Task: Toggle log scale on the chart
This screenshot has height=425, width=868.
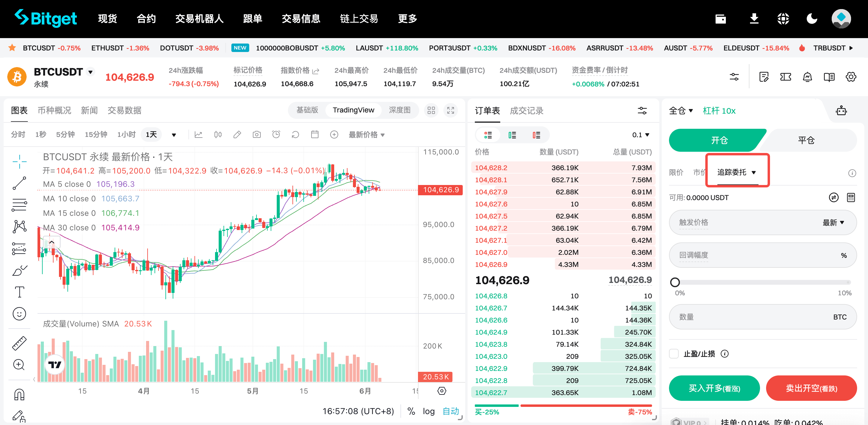Action: (429, 411)
